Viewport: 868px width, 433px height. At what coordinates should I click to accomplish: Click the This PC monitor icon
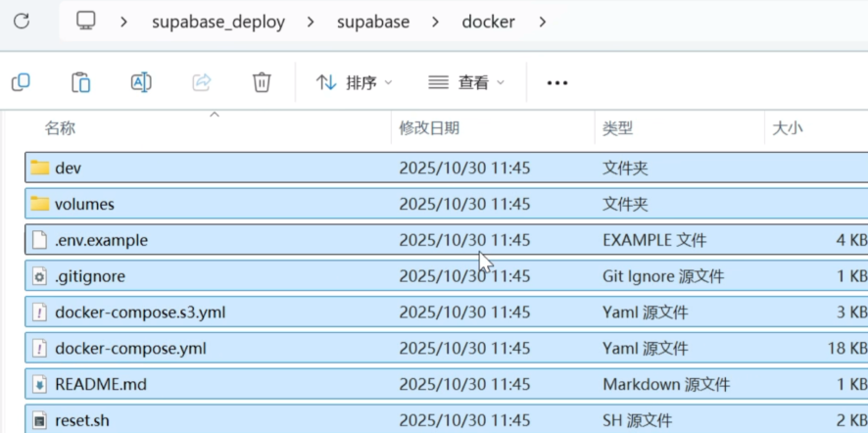click(x=86, y=21)
